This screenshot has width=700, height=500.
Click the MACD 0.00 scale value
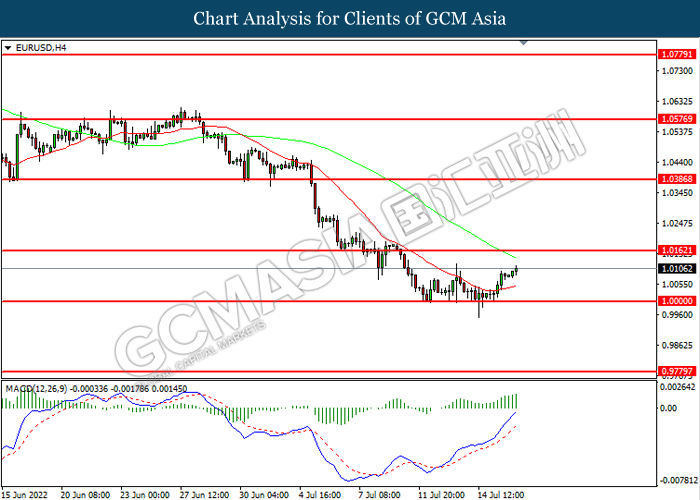[x=669, y=408]
